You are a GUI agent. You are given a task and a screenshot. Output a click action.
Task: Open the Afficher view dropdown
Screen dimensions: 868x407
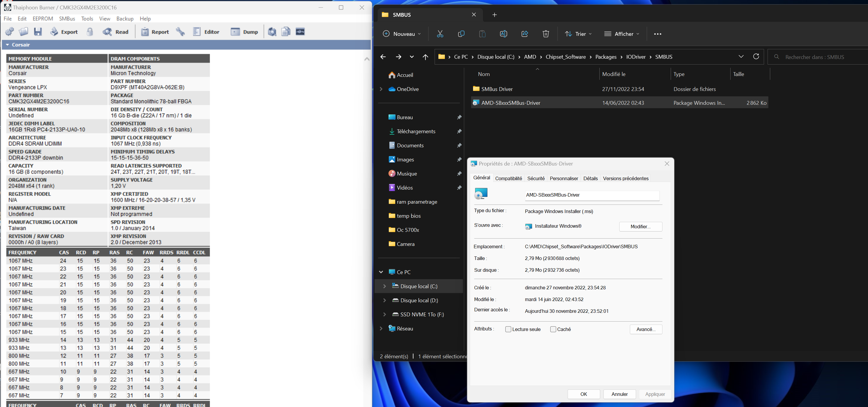(621, 34)
